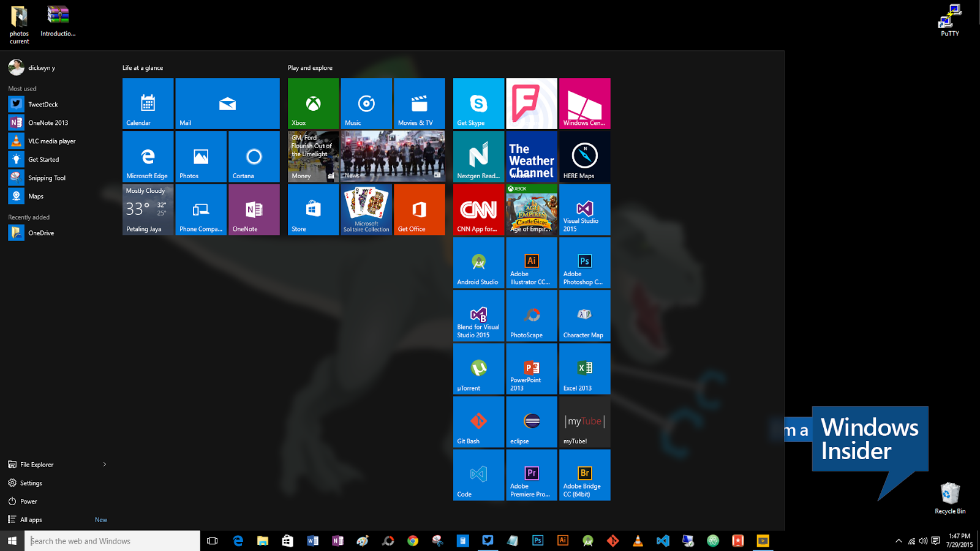Viewport: 980px width, 551px height.
Task: Open the Movies & TV tile
Action: (x=420, y=103)
